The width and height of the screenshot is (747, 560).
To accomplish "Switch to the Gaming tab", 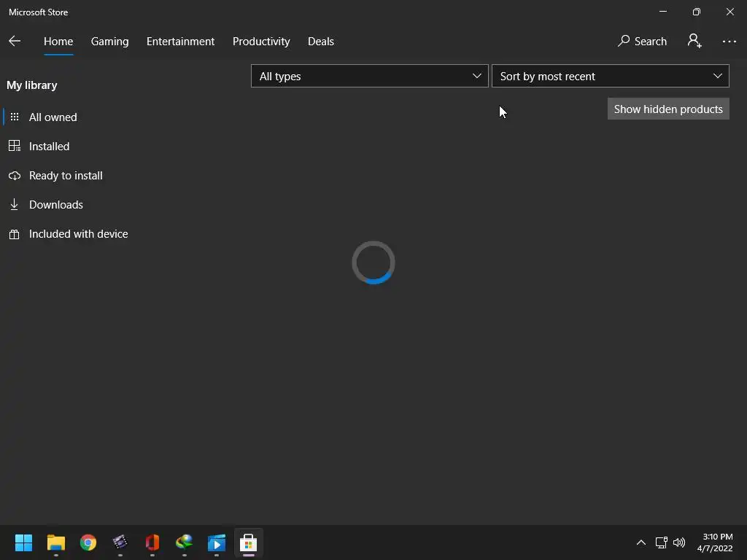I will point(109,42).
